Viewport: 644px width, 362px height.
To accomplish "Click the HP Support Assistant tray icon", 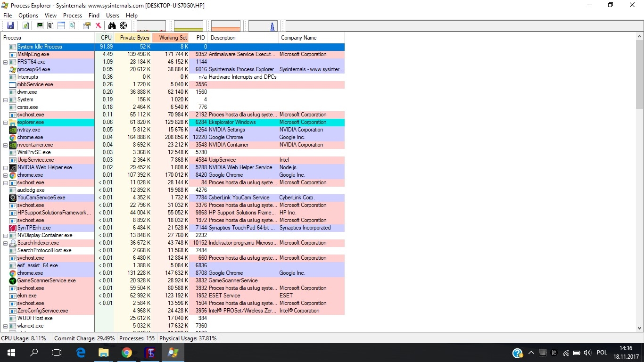I will [518, 353].
